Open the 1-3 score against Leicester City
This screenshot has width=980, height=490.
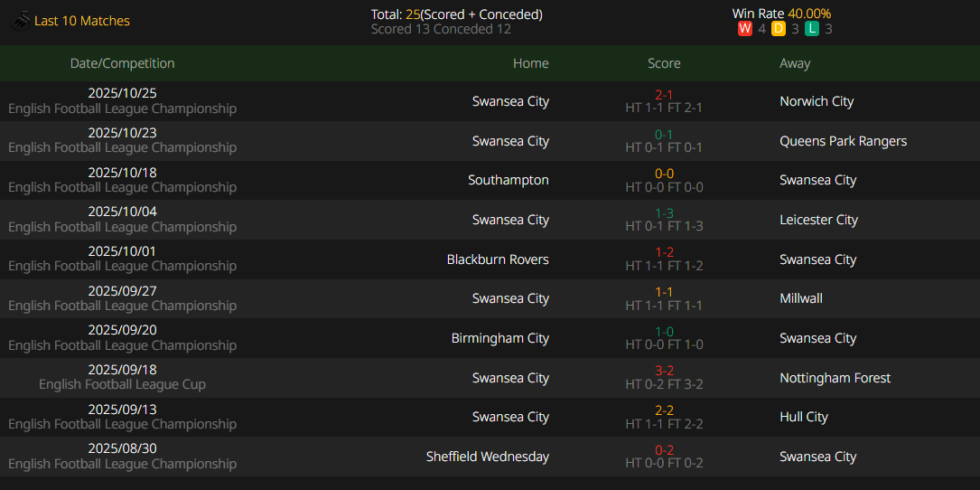[x=664, y=212]
